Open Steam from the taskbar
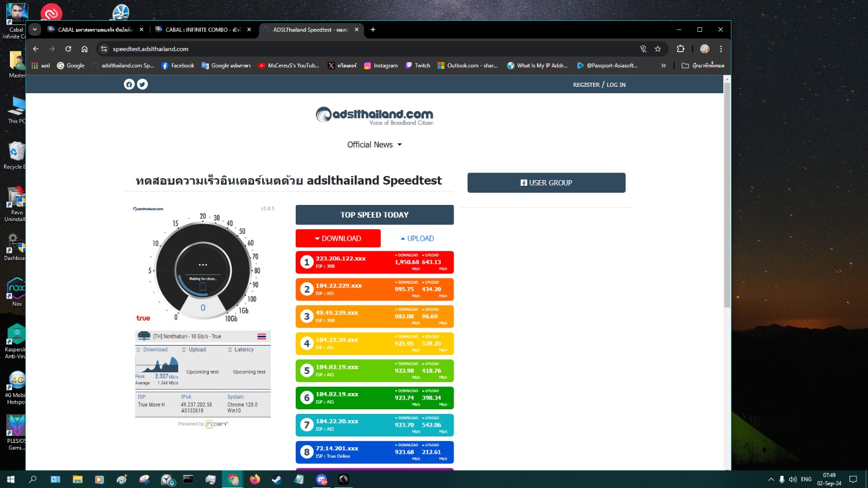Screen dimensions: 868x488 (x=277, y=479)
